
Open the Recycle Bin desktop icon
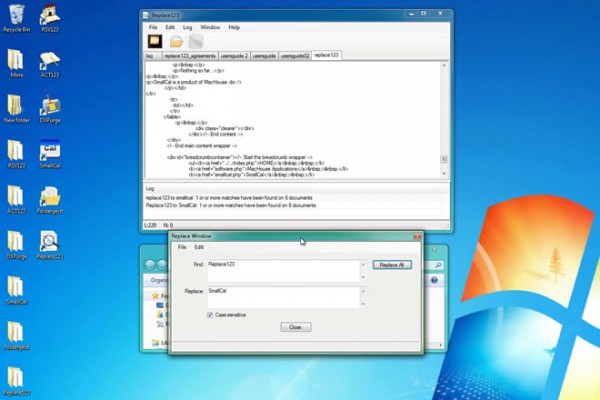16,18
